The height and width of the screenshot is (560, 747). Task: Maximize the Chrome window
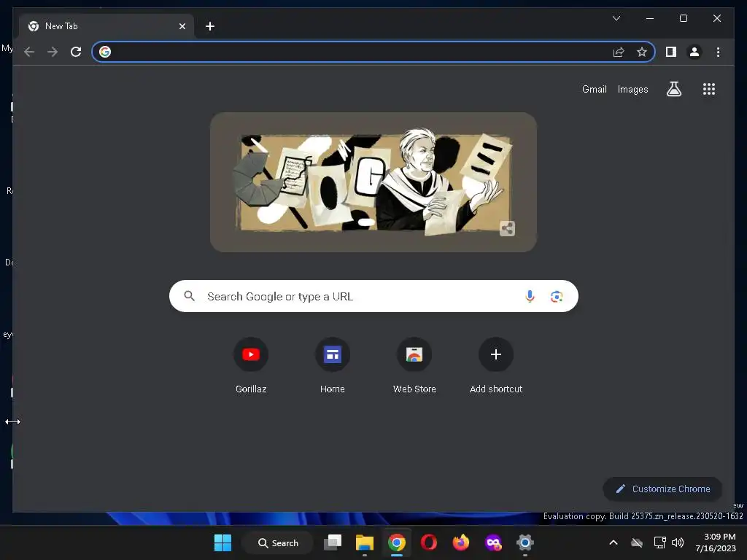click(683, 18)
